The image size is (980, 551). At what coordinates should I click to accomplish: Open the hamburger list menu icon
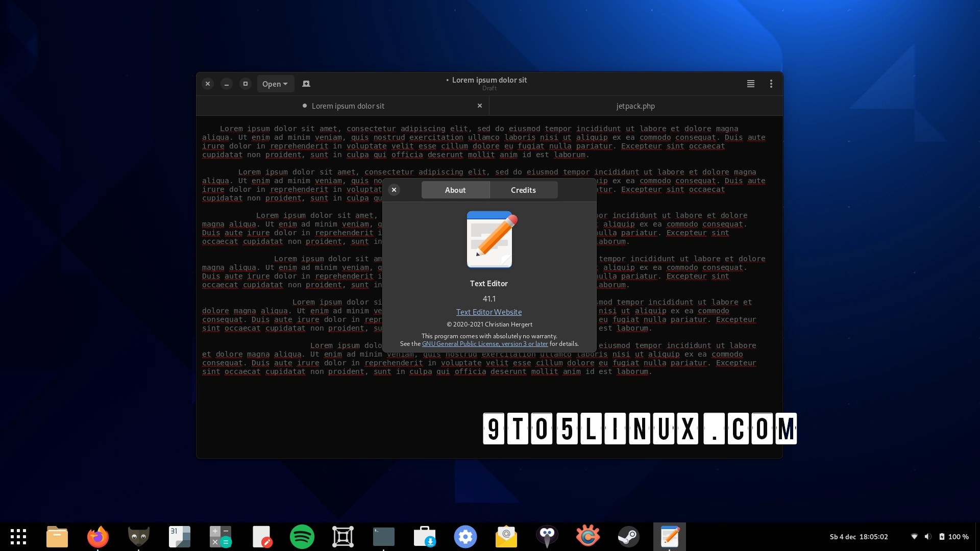(750, 84)
